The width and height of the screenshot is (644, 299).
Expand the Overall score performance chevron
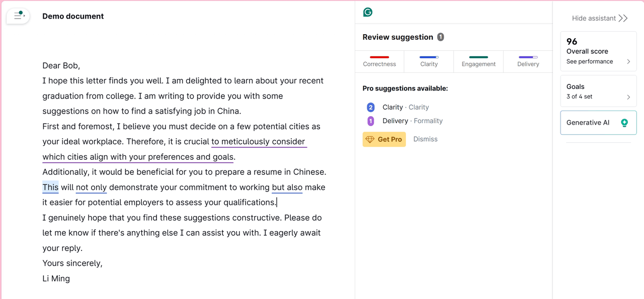(628, 61)
